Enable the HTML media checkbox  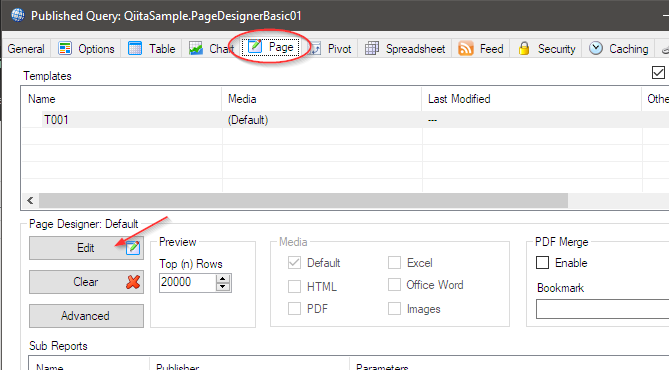(x=294, y=286)
